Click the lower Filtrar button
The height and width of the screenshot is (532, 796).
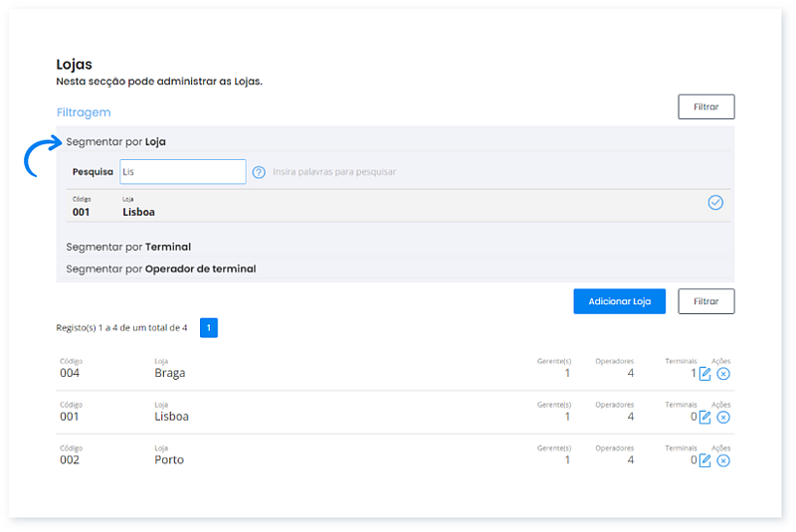pos(705,301)
